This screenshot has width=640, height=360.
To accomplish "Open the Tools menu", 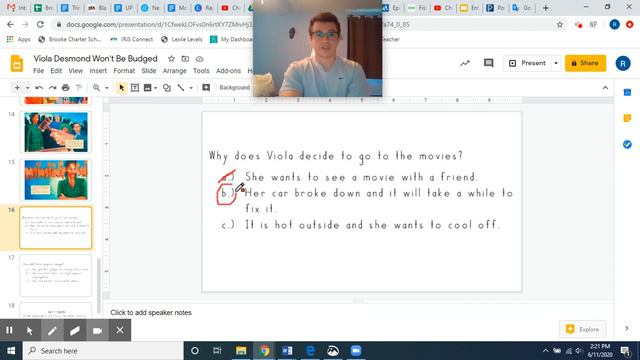I will [201, 71].
